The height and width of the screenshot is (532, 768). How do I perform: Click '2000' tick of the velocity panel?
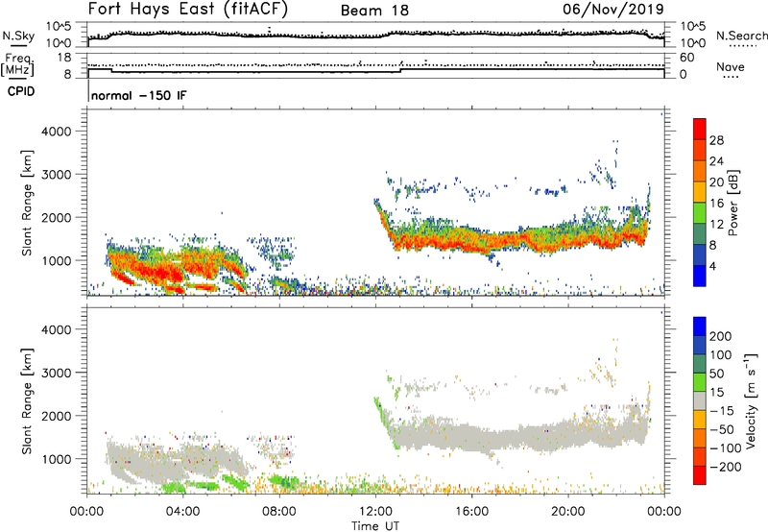(56, 416)
